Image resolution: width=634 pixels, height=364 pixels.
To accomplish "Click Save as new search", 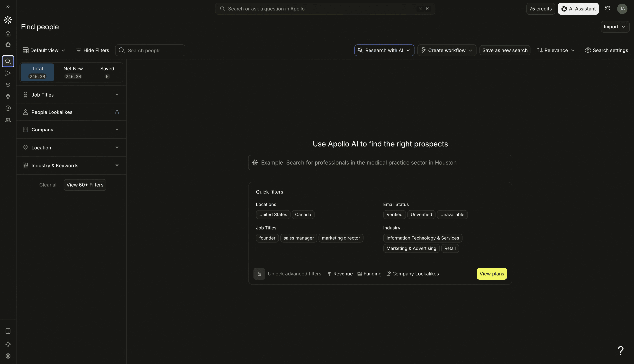I will pos(505,50).
